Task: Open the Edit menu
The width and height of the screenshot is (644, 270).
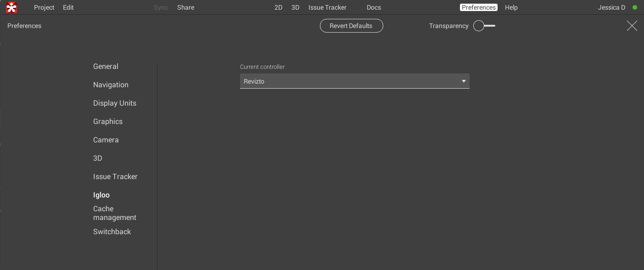Action: coord(68,8)
